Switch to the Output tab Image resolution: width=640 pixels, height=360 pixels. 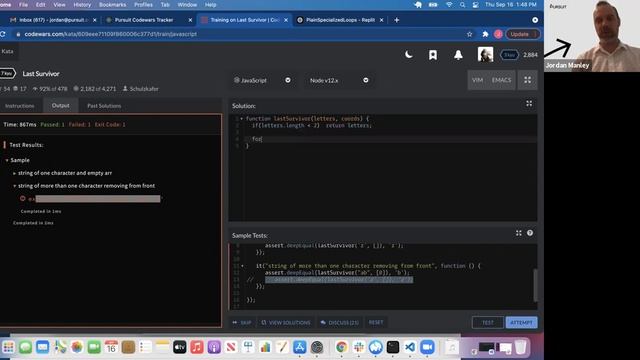coord(60,105)
